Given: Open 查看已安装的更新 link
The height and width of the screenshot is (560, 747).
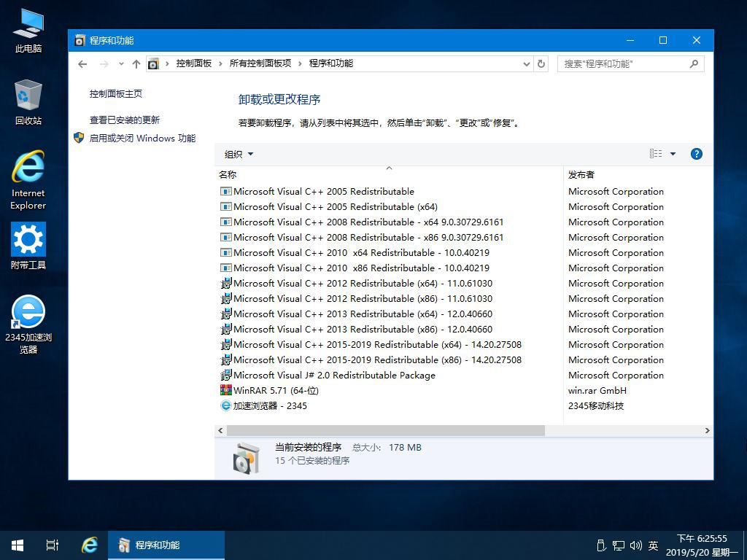Looking at the screenshot, I should (124, 120).
